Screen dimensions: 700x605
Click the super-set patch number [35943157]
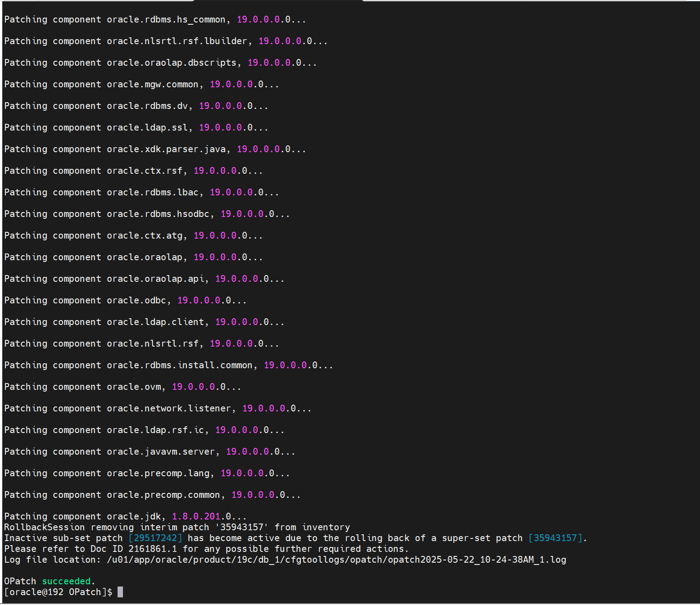pos(555,538)
